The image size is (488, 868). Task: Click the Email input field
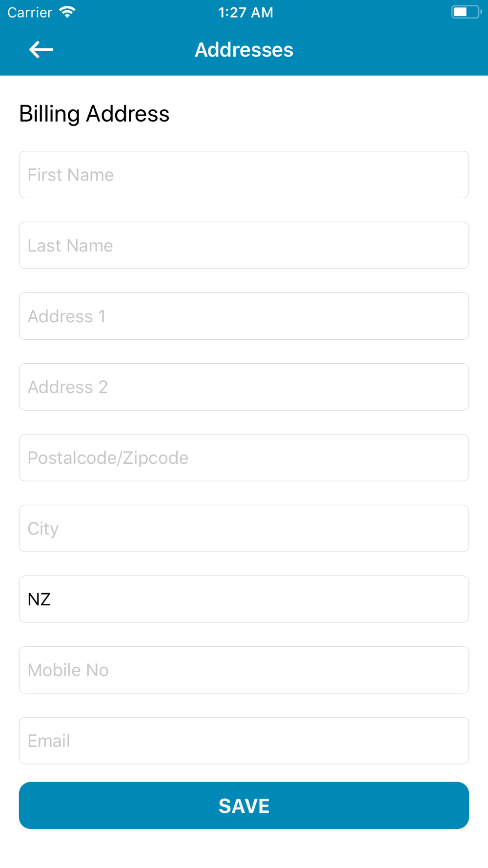(x=244, y=741)
